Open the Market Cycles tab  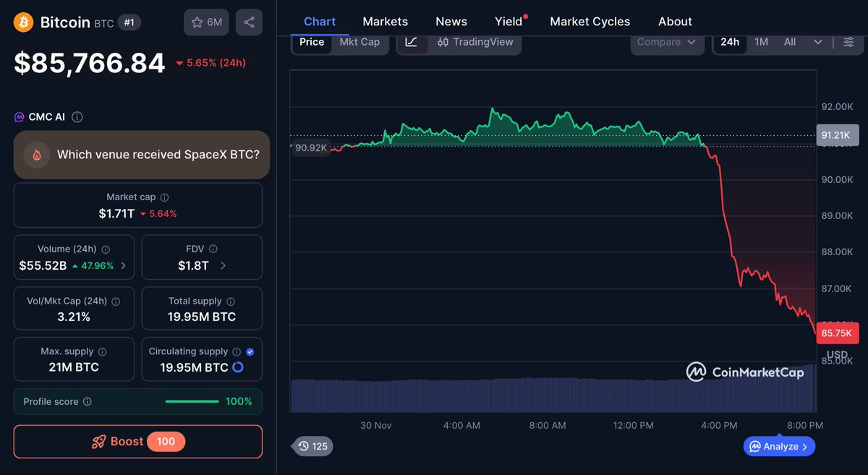point(590,22)
